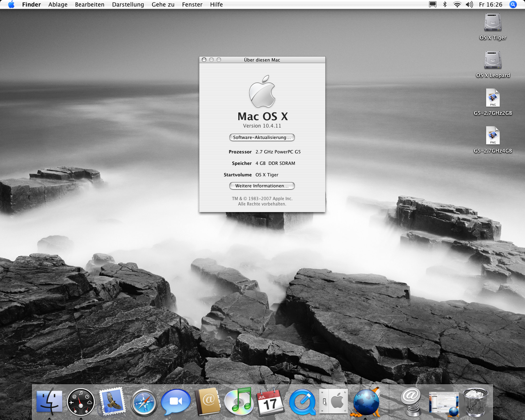The image size is (525, 420).
Task: Launch Dashboard from the dock
Action: [81, 402]
